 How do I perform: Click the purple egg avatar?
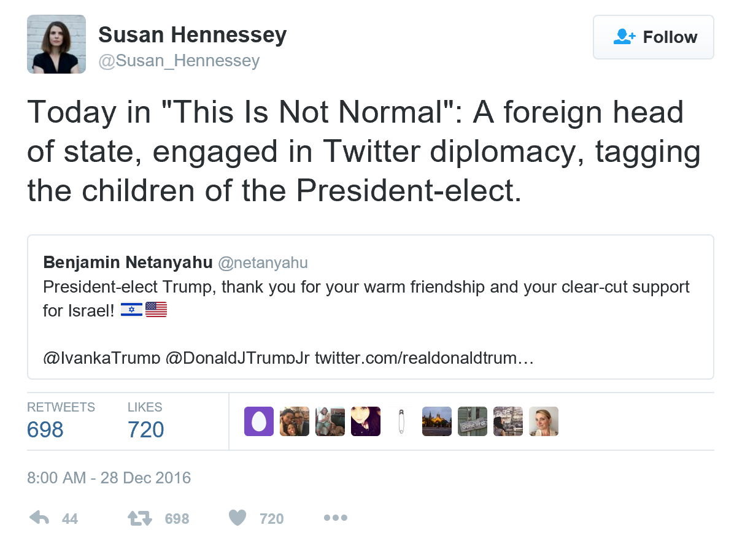pos(259,421)
